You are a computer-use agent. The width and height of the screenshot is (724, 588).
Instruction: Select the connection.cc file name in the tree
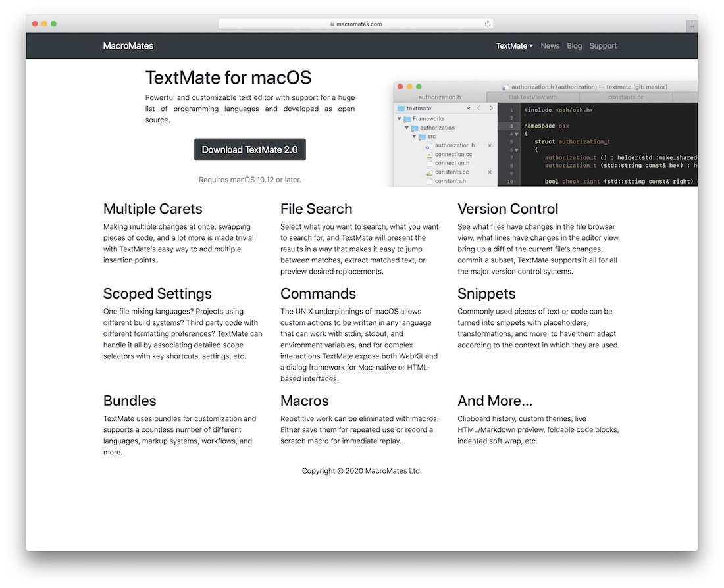click(453, 154)
